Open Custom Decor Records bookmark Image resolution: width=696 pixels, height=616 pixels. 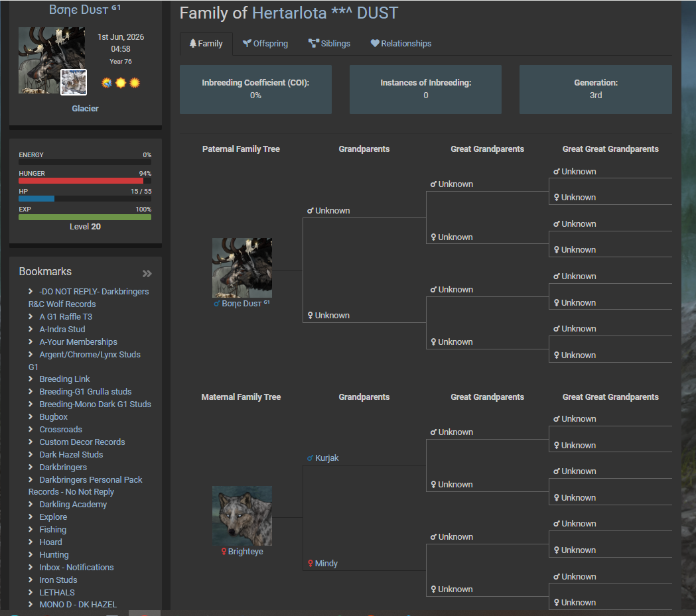(x=82, y=442)
